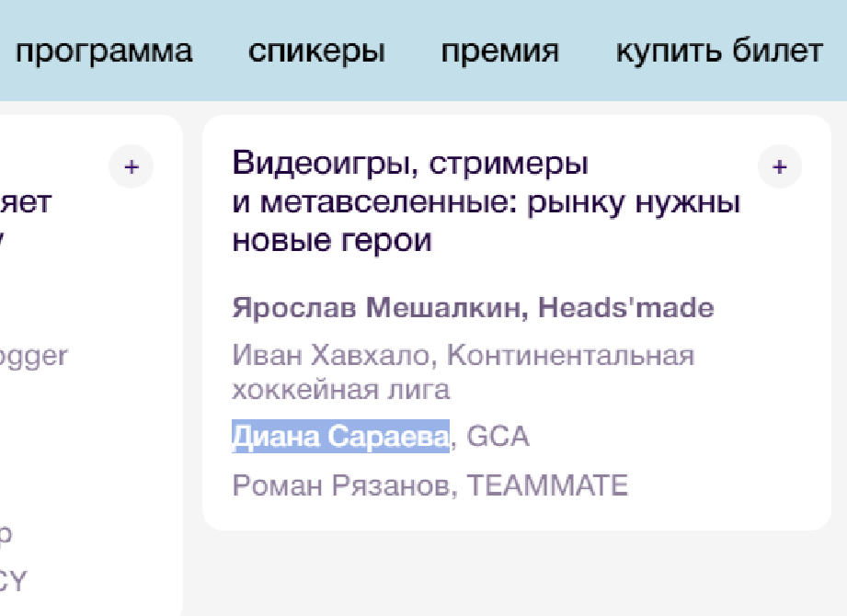Expand the Видеоигры, стримеры и метавселенные card

click(x=780, y=166)
